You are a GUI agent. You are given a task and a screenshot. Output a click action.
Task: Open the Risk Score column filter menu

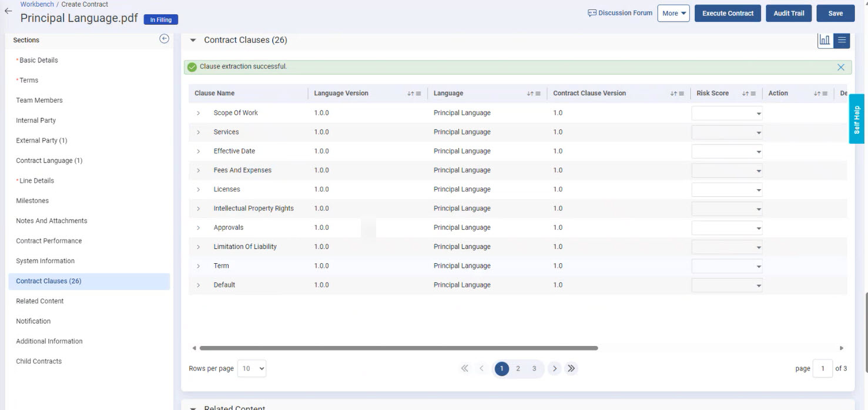coord(753,93)
